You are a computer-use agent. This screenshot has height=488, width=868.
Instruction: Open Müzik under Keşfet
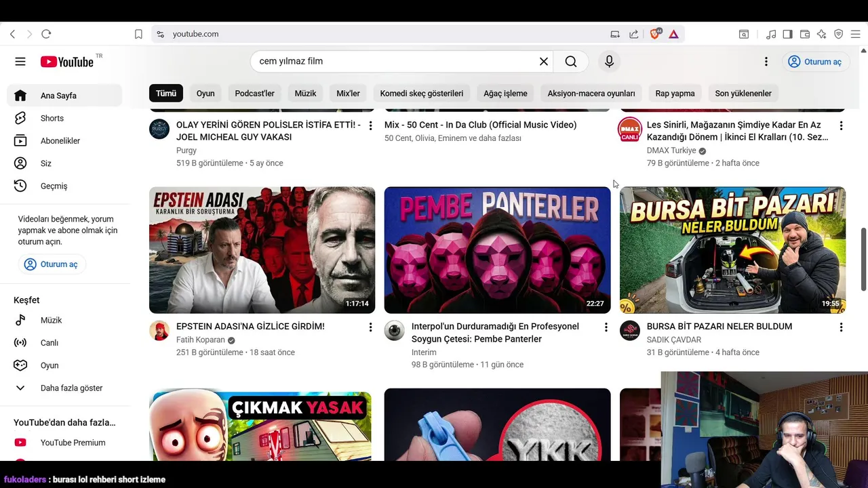click(x=64, y=320)
